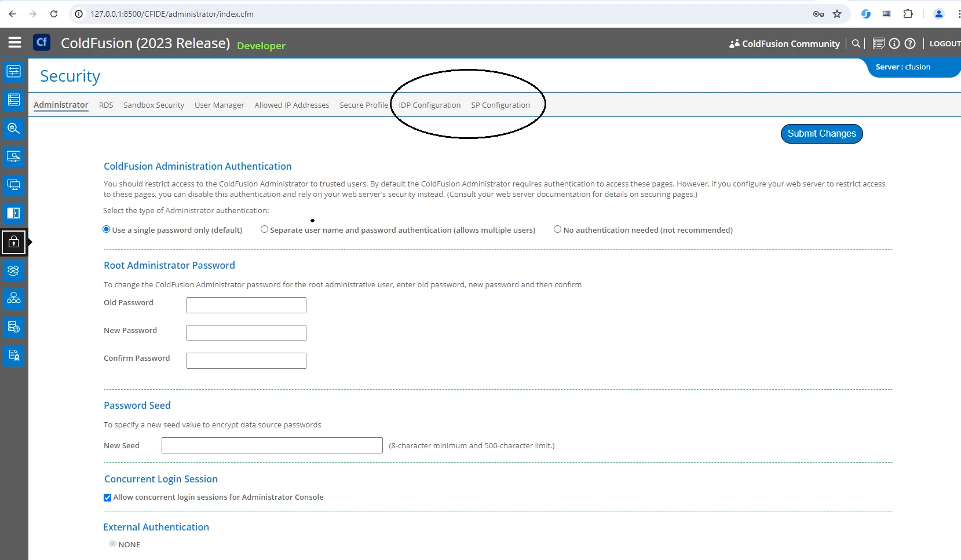Screen dimensions: 961x560
Task: Open Sandbox Security tab
Action: point(154,105)
